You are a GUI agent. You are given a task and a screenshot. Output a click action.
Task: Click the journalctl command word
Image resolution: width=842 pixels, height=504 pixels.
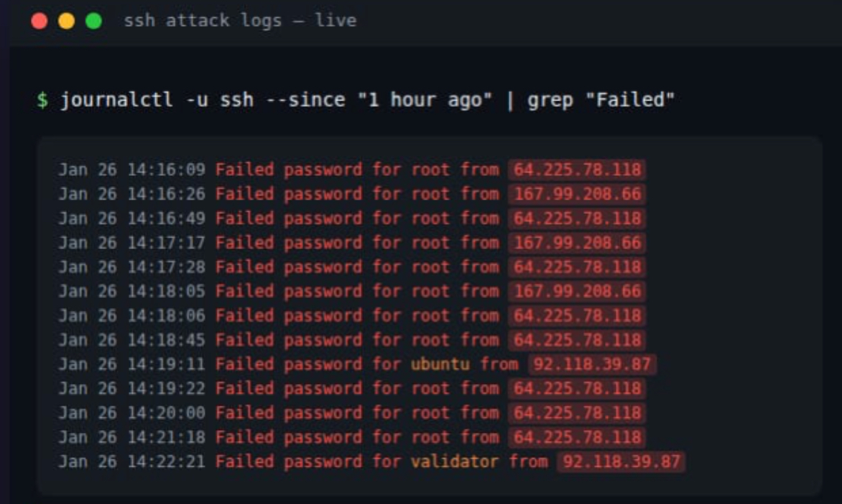pyautogui.click(x=116, y=100)
